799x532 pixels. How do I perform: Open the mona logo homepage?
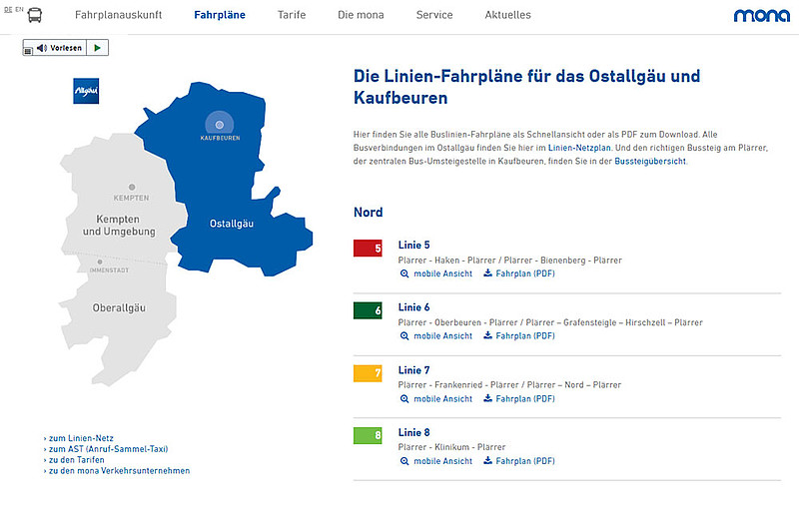point(762,15)
